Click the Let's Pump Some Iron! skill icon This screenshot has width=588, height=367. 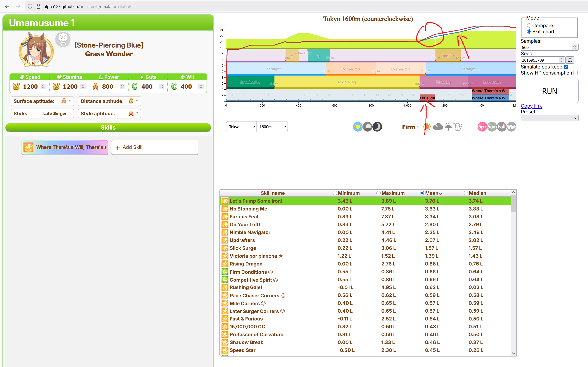click(225, 201)
